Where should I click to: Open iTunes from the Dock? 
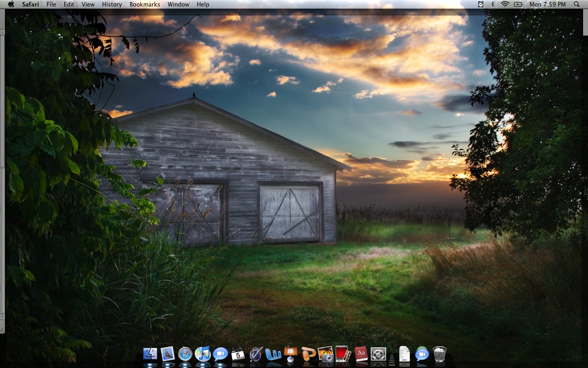tap(203, 354)
